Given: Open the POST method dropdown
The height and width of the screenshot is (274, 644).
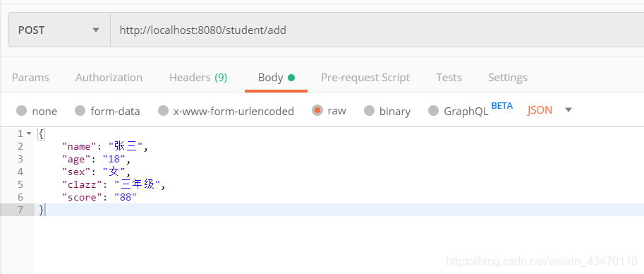Looking at the screenshot, I should [59, 30].
